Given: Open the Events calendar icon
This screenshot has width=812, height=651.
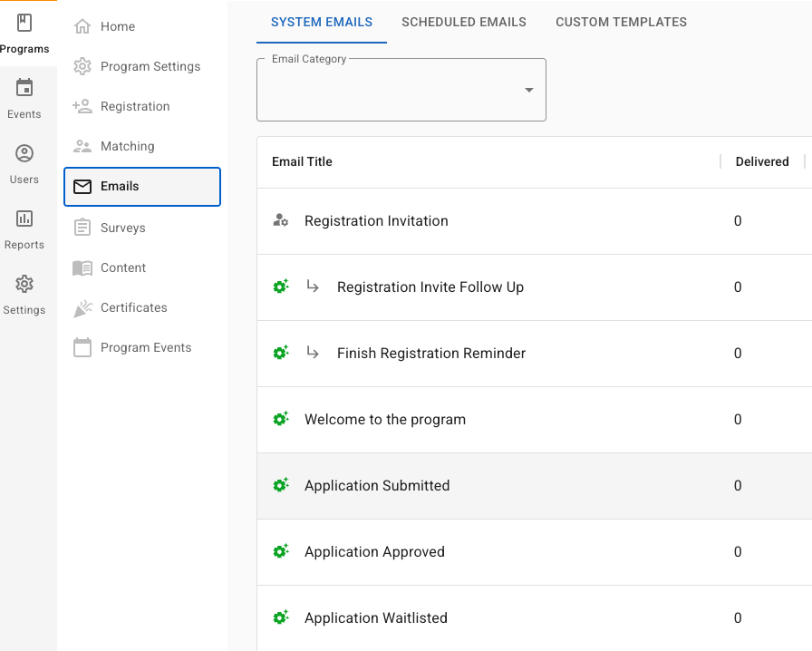Looking at the screenshot, I should tap(24, 88).
